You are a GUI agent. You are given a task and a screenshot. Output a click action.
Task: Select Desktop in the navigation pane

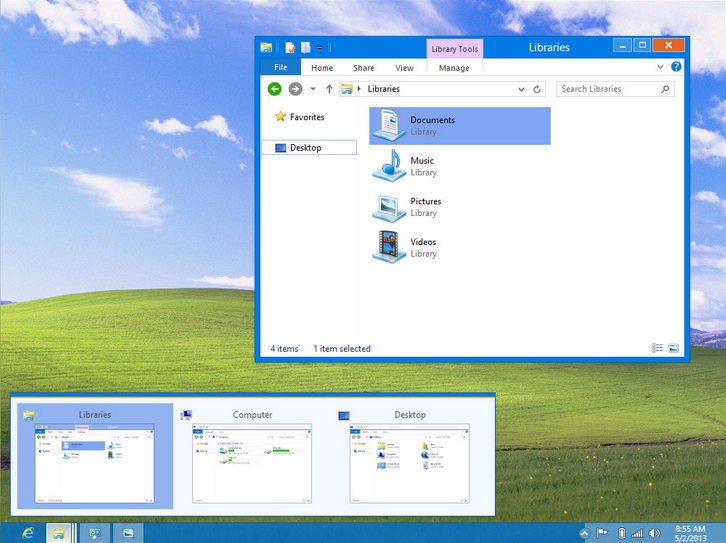[x=309, y=148]
